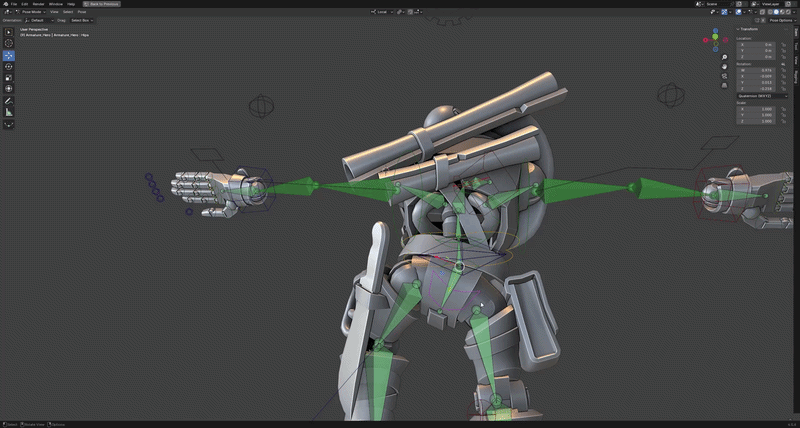The image size is (800, 428).
Task: Open the Quaternion rotation mode dropdown
Action: click(x=762, y=96)
